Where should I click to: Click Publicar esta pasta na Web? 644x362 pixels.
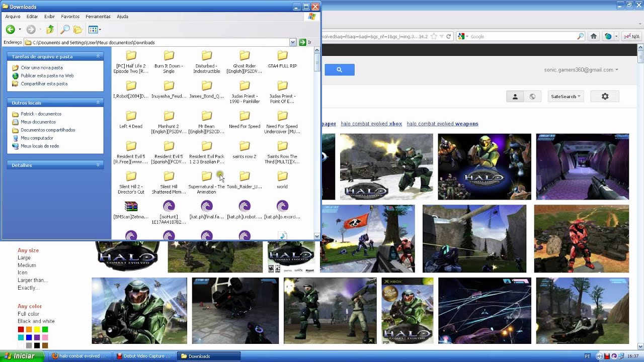pos(47,76)
